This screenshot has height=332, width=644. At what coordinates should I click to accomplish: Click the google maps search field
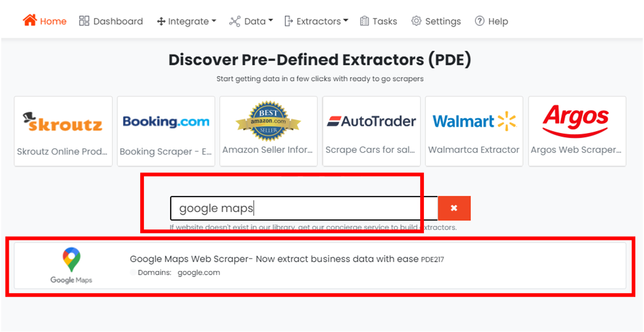pos(304,208)
